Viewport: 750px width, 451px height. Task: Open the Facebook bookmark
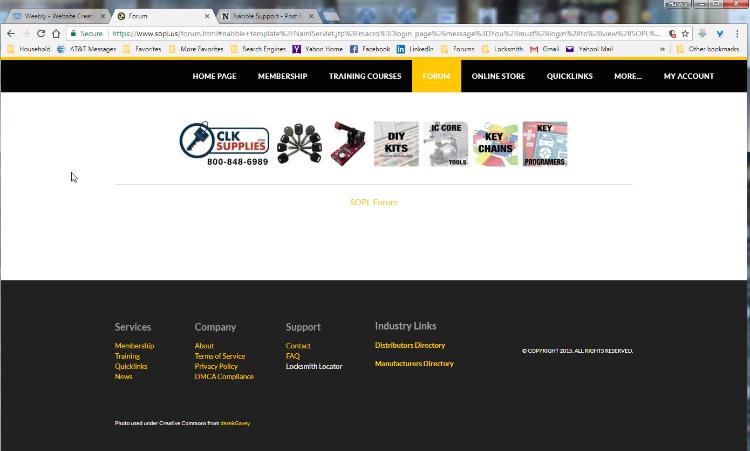[x=370, y=49]
